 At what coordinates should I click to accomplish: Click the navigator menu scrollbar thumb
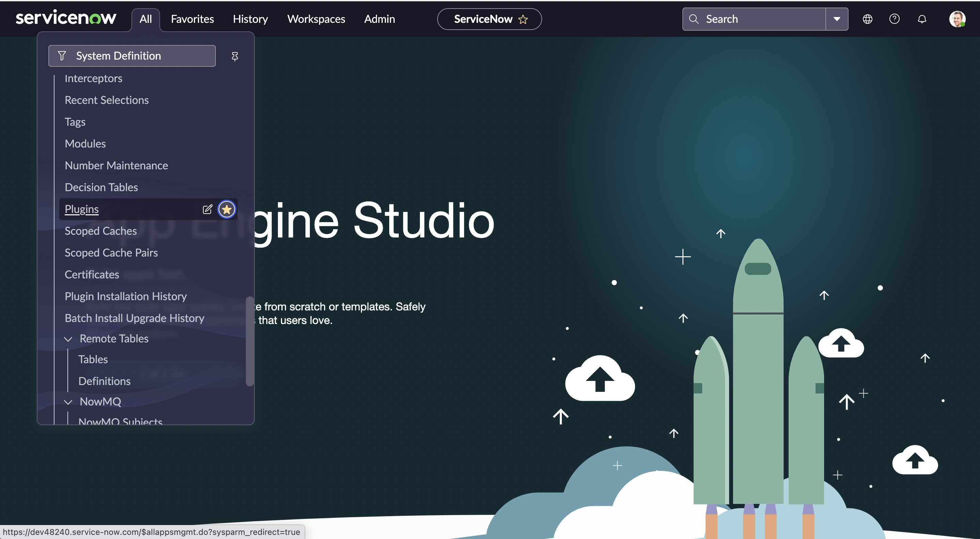(x=249, y=341)
